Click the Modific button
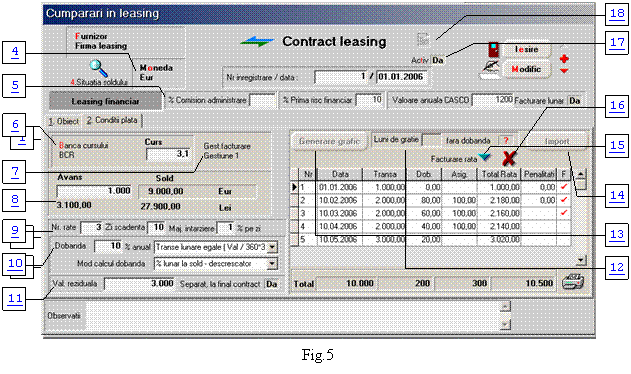This screenshot has width=631, height=374. tap(526, 69)
